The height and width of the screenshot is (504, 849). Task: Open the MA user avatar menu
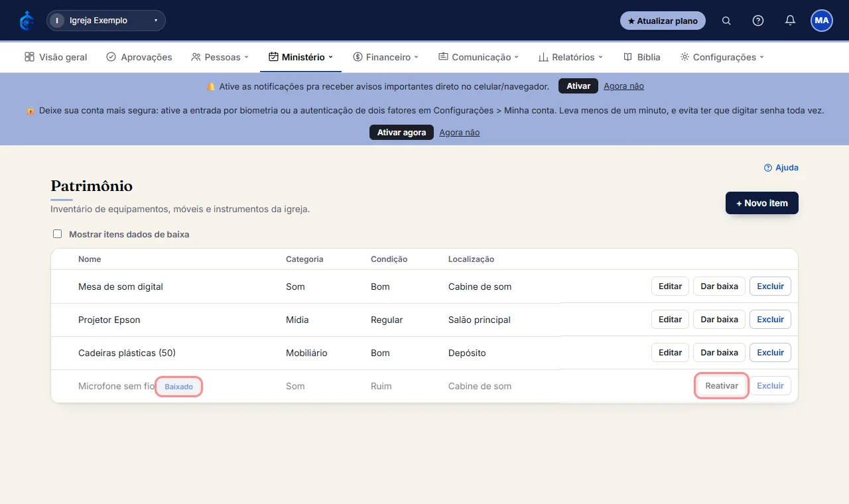[822, 21]
